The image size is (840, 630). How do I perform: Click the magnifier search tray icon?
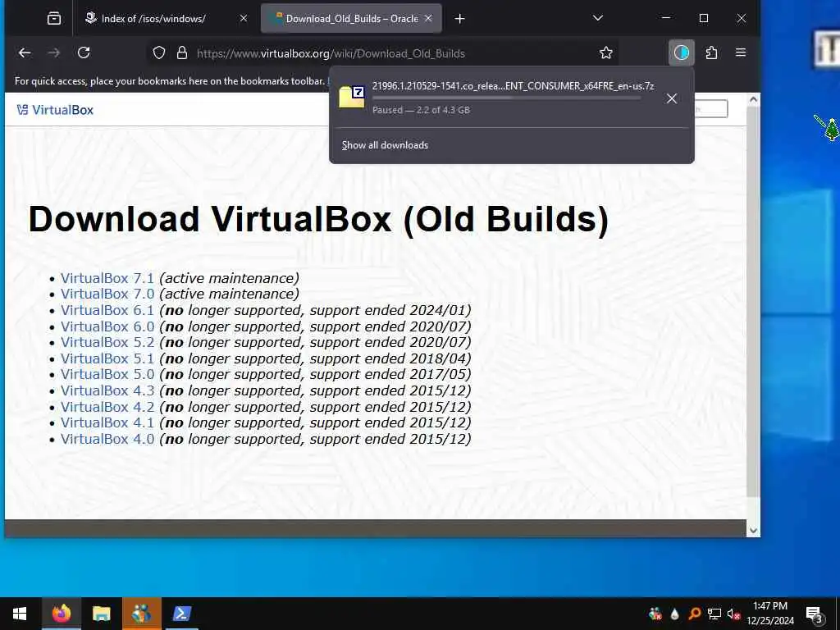pos(694,614)
